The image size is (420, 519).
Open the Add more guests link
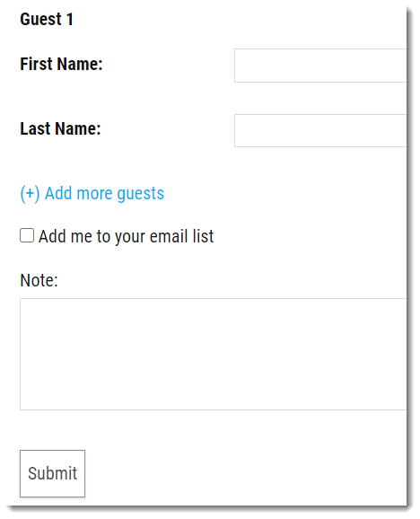[92, 193]
